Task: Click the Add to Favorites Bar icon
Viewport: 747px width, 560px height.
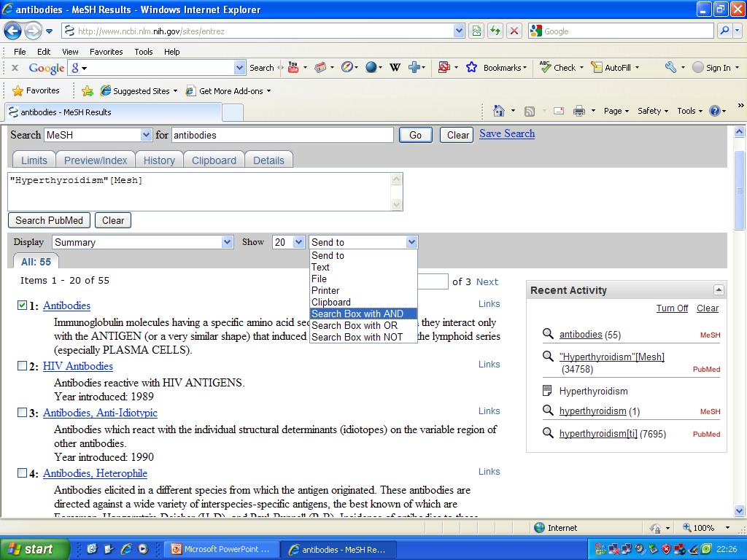Action: pyautogui.click(x=88, y=91)
